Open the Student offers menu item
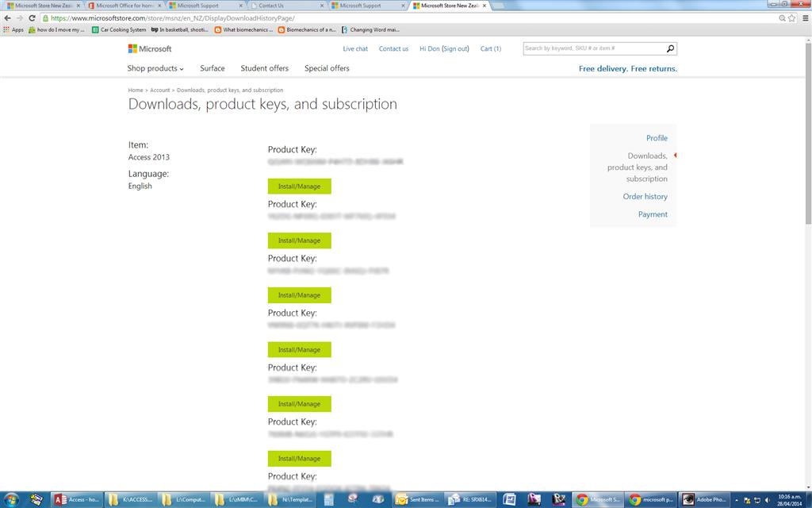812x508 pixels. pyautogui.click(x=265, y=68)
